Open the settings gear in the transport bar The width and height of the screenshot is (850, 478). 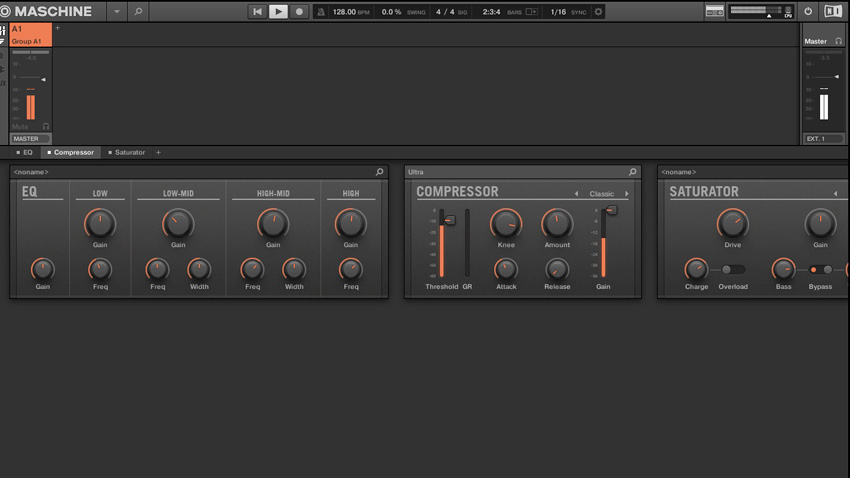[x=598, y=11]
